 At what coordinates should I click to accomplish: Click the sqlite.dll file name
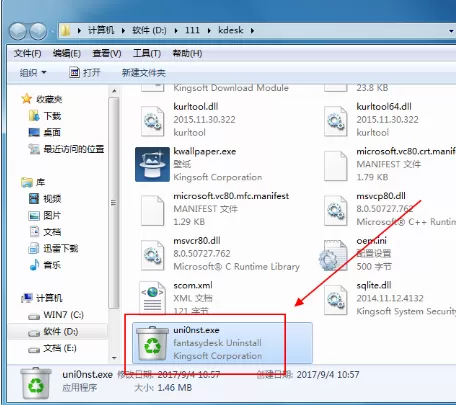374,285
